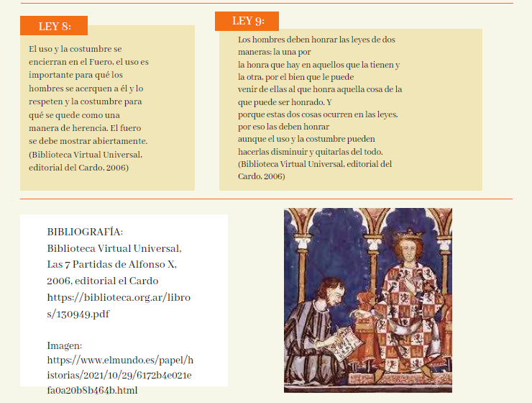The image size is (532, 403).
Task: Click 'editorial del Cardo, 2006)' in Ley 8
Action: (x=78, y=168)
